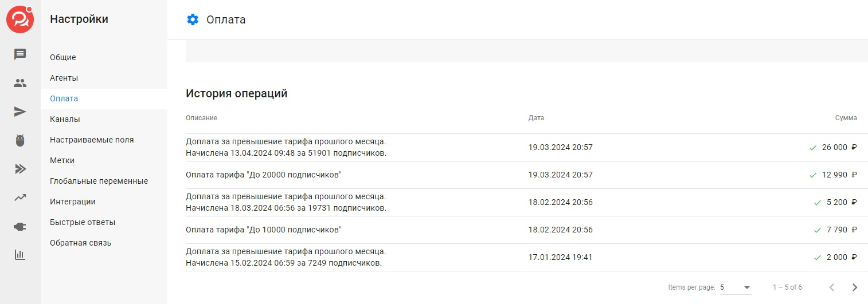868x304 pixels.
Task: Open the subscribers people icon
Action: pos(20,83)
